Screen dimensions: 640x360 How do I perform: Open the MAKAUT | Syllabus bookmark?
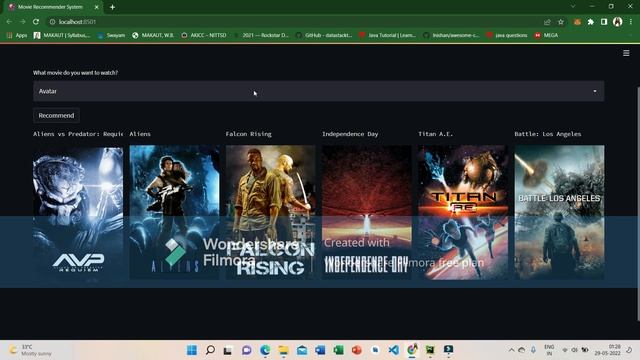(x=62, y=35)
